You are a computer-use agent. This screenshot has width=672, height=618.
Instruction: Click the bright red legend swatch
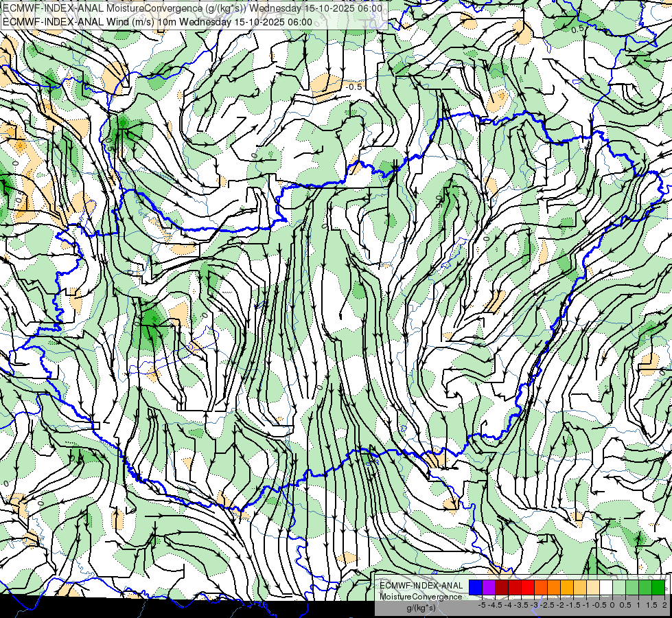[528, 587]
